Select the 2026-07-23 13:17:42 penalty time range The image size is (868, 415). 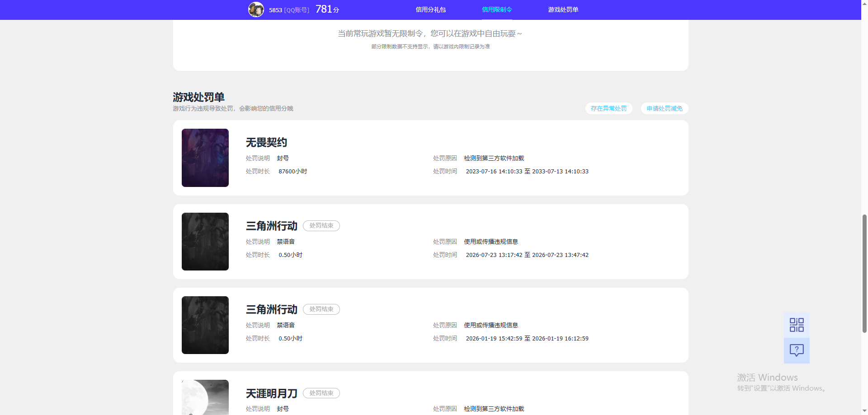(527, 255)
